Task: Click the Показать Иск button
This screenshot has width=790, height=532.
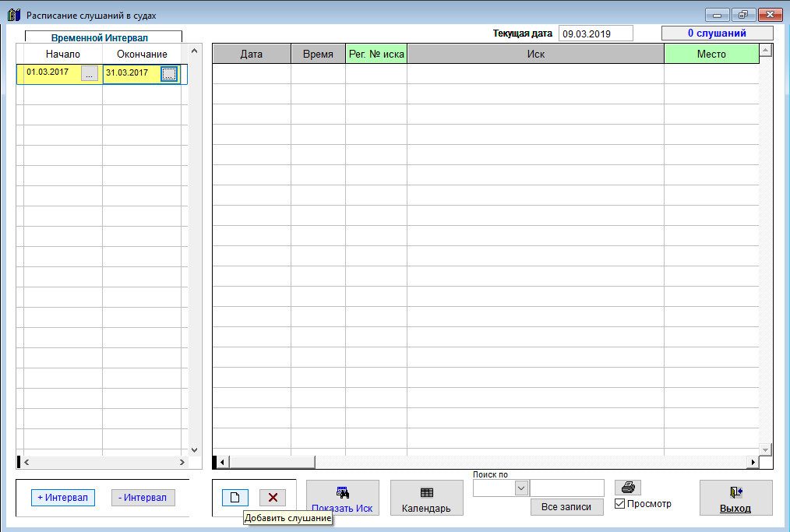Action: click(343, 498)
